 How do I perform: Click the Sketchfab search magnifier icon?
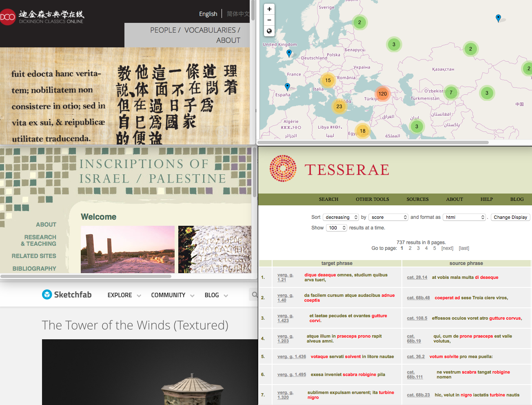[x=255, y=295]
